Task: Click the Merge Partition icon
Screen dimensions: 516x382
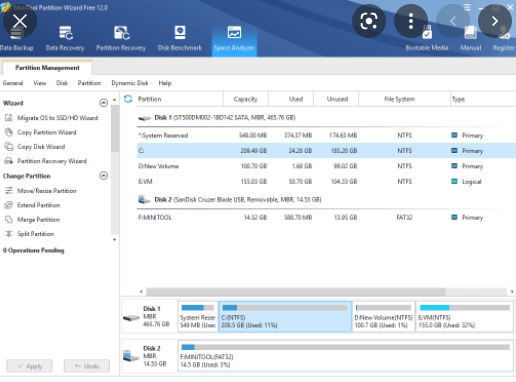Action: pyautogui.click(x=9, y=219)
